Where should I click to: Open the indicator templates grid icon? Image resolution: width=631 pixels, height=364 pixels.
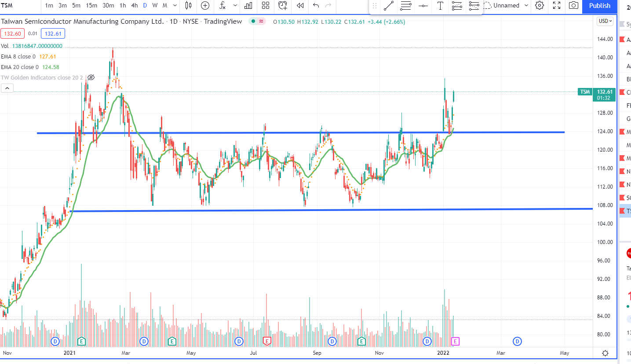coord(266,6)
